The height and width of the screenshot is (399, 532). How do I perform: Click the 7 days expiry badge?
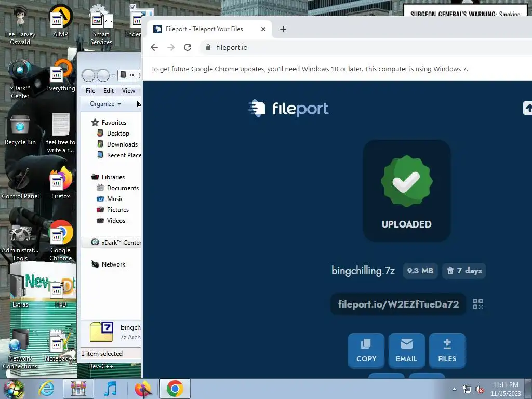coord(464,271)
